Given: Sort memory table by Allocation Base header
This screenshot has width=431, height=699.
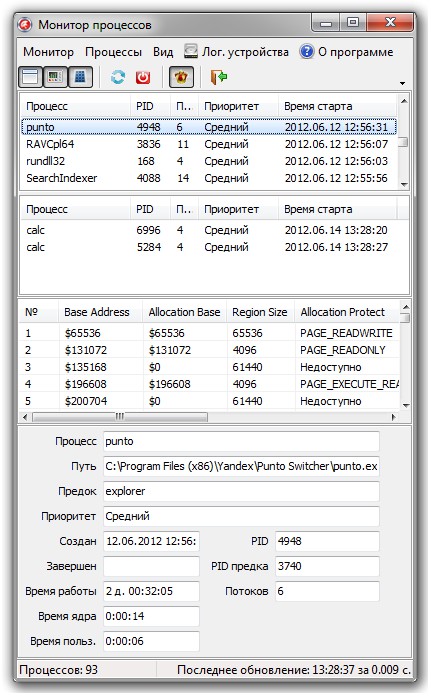Looking at the screenshot, I should [185, 312].
